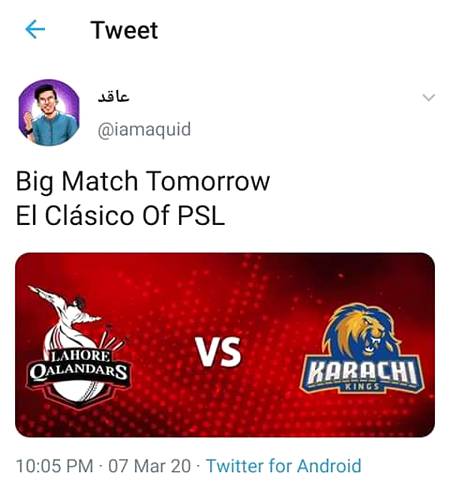The height and width of the screenshot is (492, 450).
Task: Tap the Tweet header title
Action: click(124, 30)
